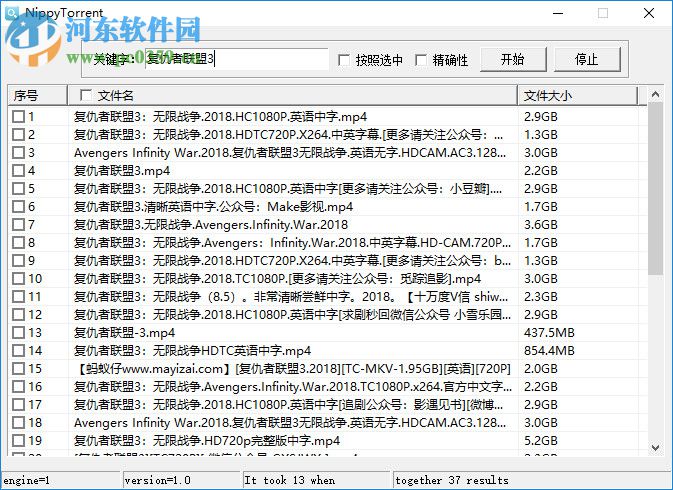This screenshot has width=673, height=490.
Task: Click 'together 37 results' status entry
Action: coord(532,480)
